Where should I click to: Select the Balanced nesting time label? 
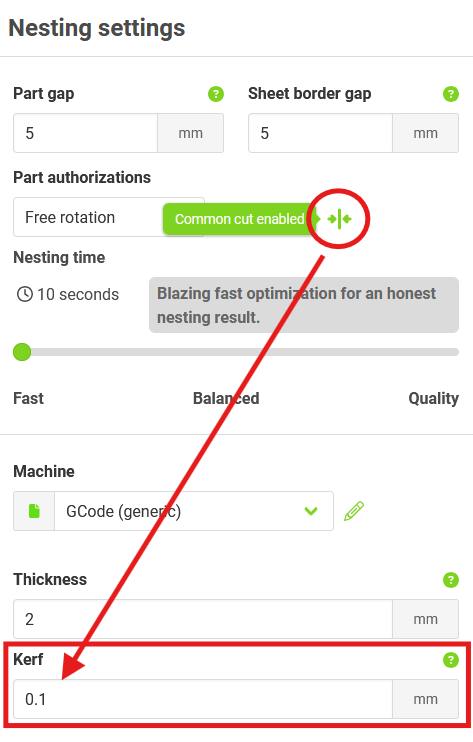226,398
